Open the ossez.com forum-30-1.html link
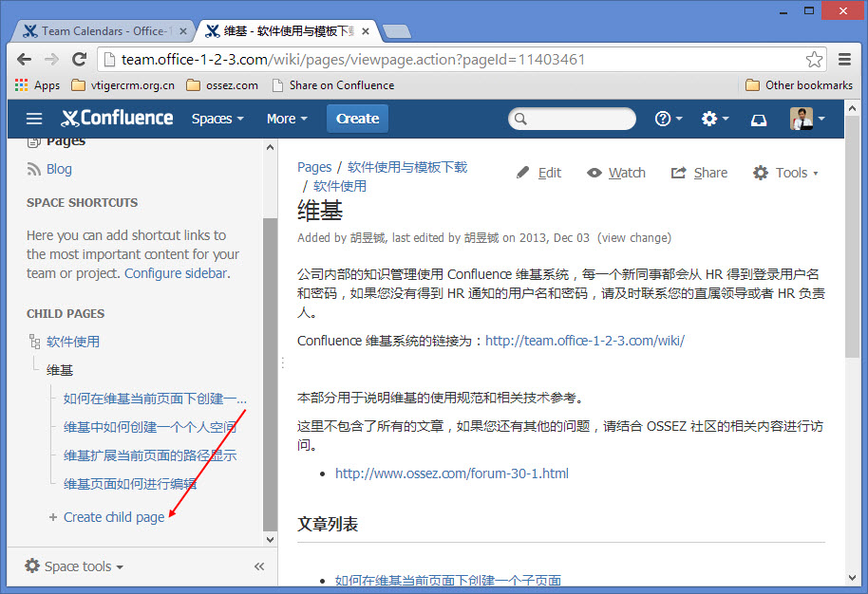Viewport: 868px width, 594px height. tap(452, 473)
